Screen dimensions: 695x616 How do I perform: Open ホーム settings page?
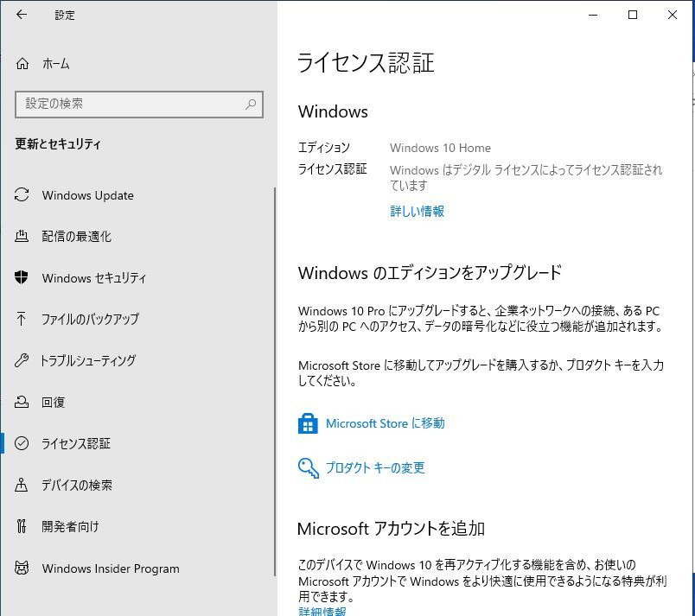pos(56,64)
